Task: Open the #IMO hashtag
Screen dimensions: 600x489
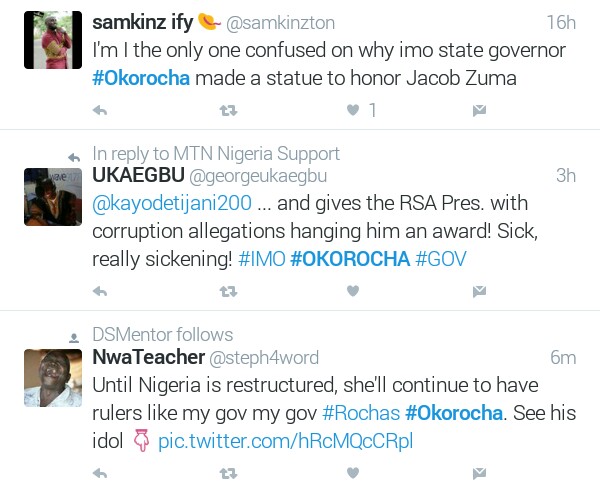Action: [261, 259]
